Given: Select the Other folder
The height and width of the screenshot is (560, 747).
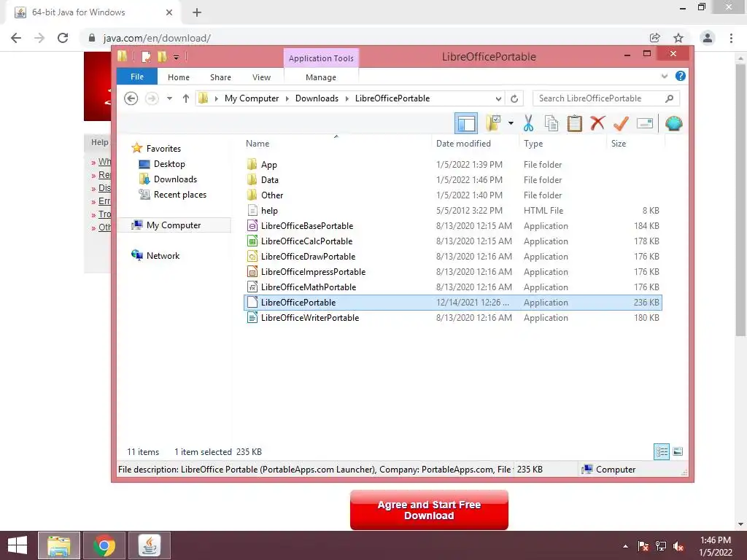Looking at the screenshot, I should click(452, 195).
